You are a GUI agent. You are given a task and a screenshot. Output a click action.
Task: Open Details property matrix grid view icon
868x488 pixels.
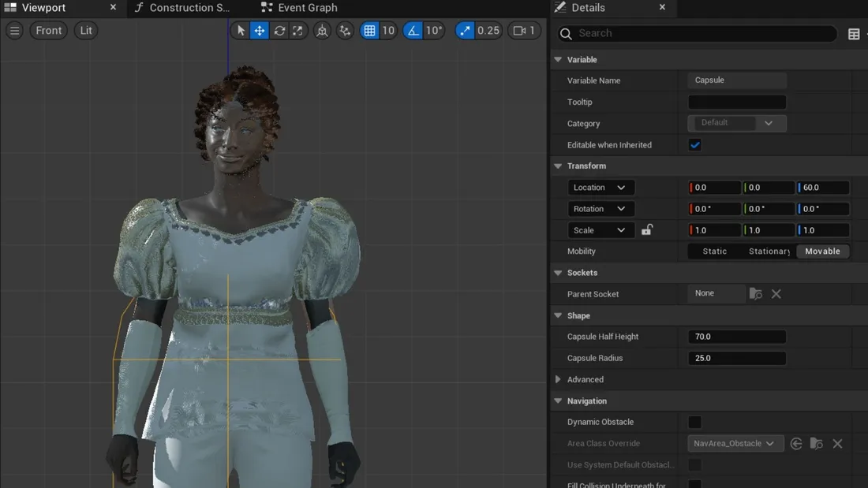854,34
